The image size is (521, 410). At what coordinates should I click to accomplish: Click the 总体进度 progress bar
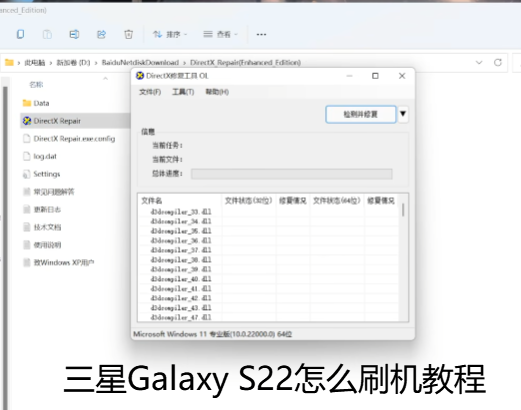292,174
